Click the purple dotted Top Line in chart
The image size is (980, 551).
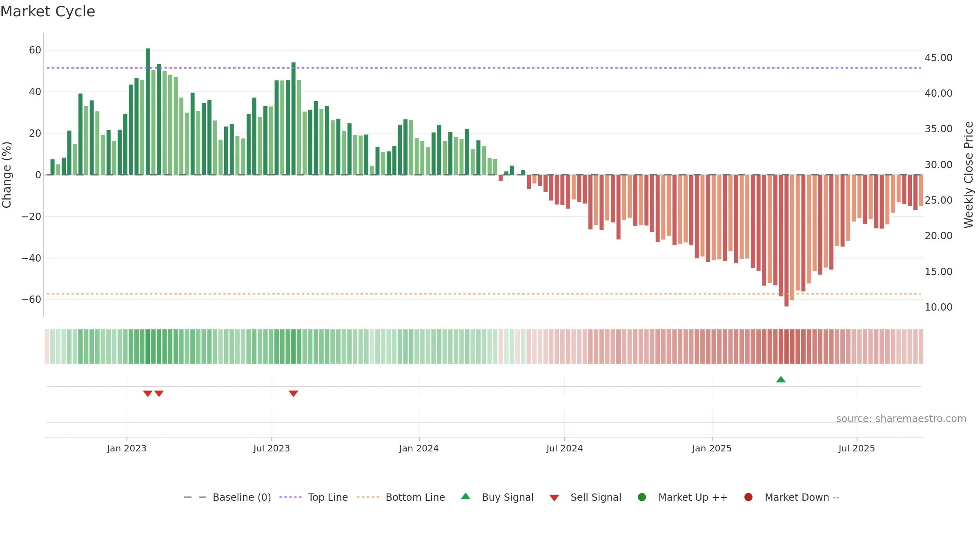pos(484,68)
